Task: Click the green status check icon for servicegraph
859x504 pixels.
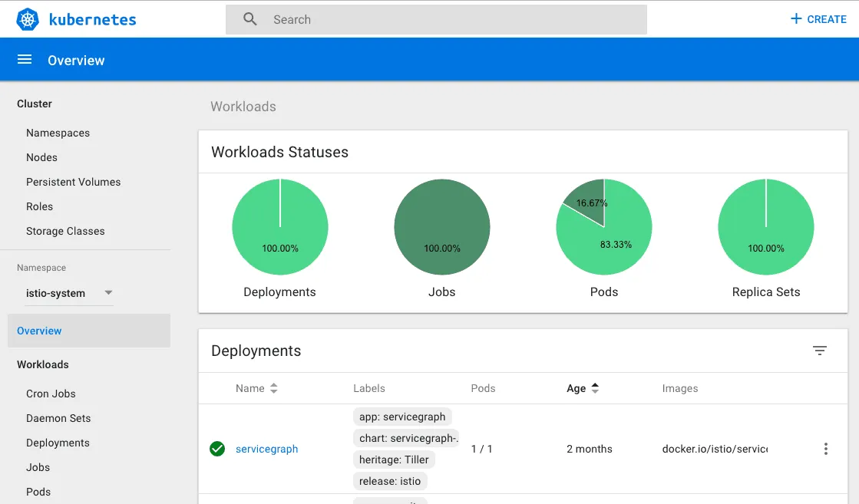Action: click(x=217, y=449)
